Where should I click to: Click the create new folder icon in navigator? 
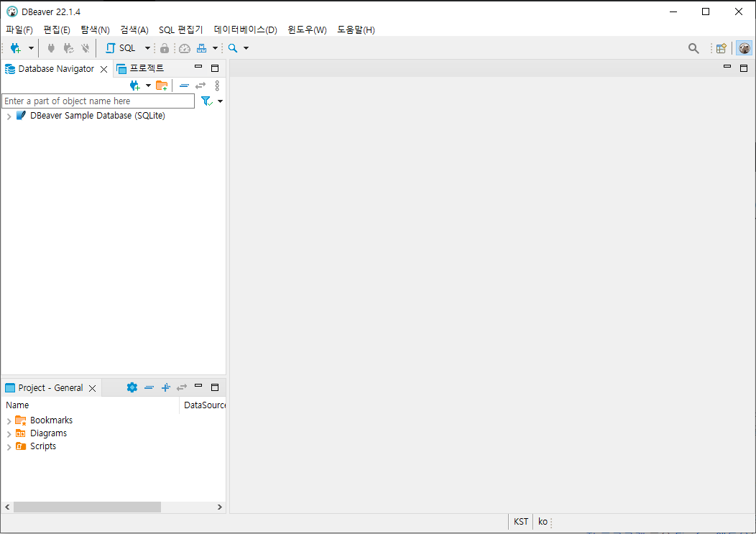coord(162,86)
